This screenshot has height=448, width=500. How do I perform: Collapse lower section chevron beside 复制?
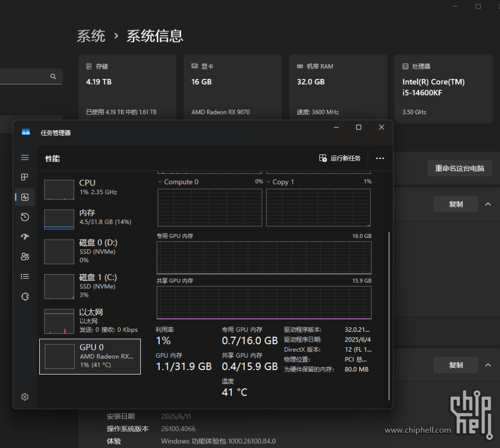coord(488,365)
